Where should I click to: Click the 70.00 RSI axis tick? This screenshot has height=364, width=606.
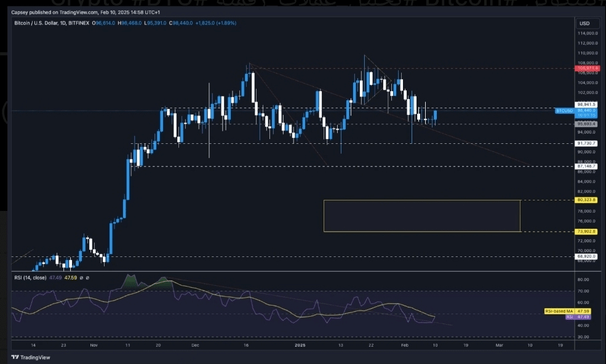(x=583, y=291)
